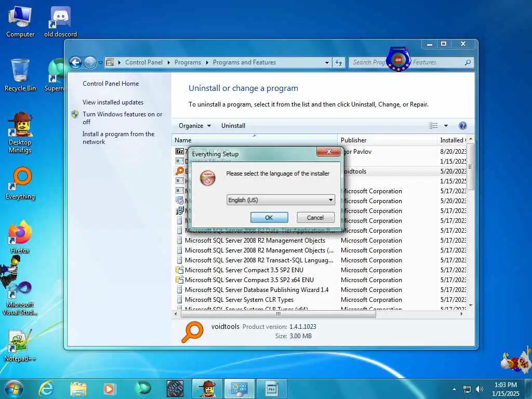Open the Help question mark icon
532x399 pixels.
[462, 126]
